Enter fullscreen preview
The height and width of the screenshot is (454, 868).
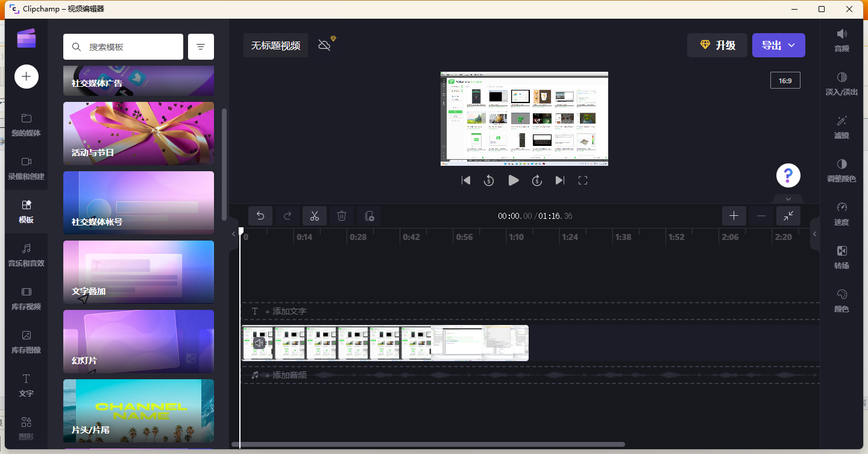point(583,180)
